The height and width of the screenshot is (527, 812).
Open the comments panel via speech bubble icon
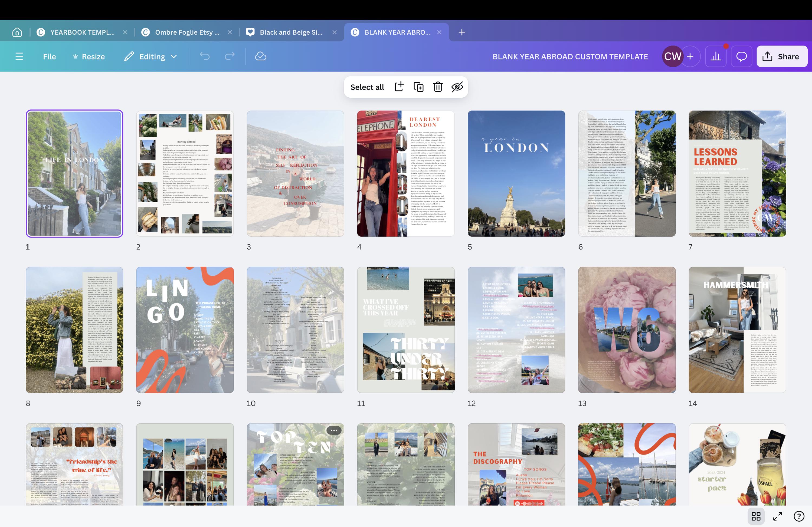tap(741, 56)
